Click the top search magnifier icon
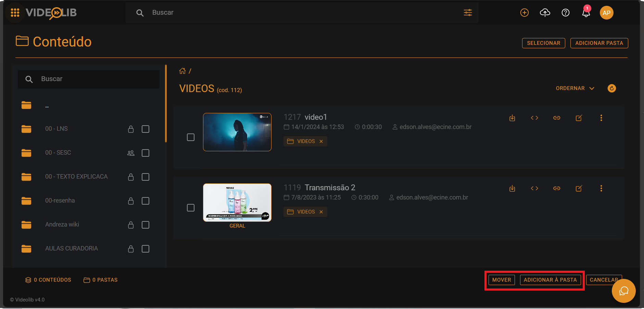The image size is (644, 309). click(140, 13)
